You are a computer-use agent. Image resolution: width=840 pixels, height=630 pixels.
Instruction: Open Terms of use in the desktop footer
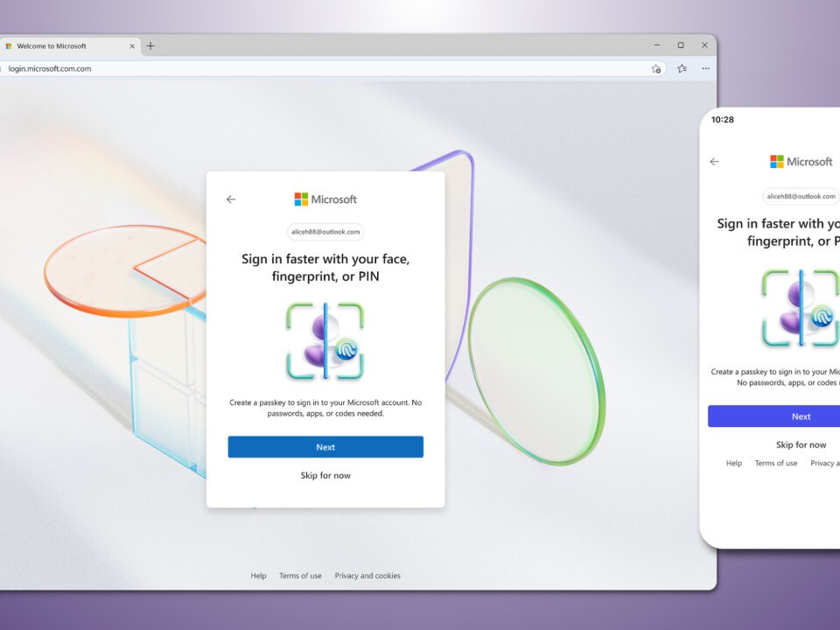[300, 576]
